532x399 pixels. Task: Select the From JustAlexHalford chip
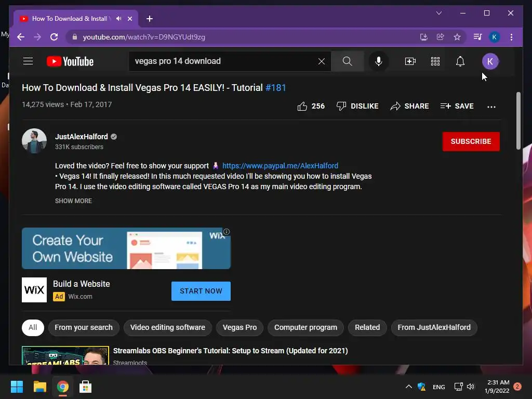click(x=434, y=327)
